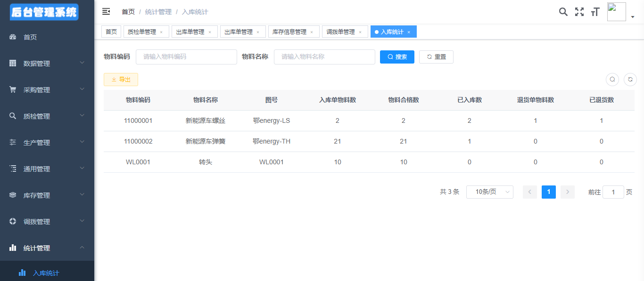644x281 pixels.
Task: Open the user avatar dropdown
Action: 620,12
